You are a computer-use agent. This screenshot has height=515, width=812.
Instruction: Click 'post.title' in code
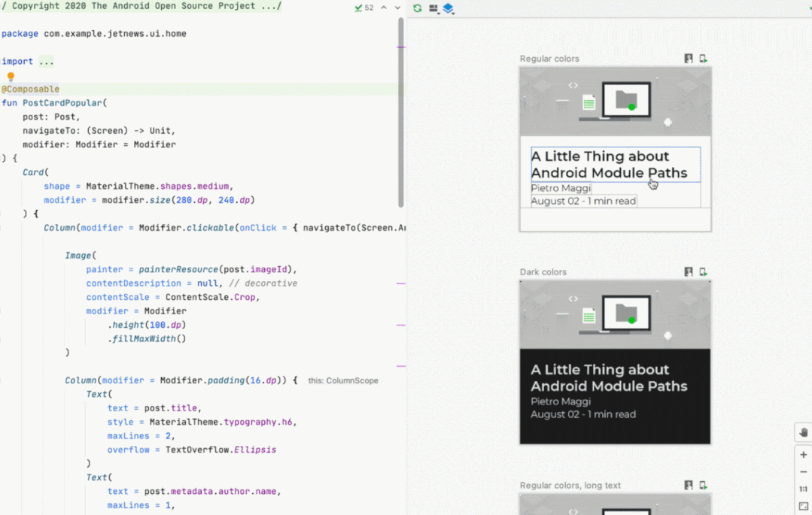click(170, 407)
